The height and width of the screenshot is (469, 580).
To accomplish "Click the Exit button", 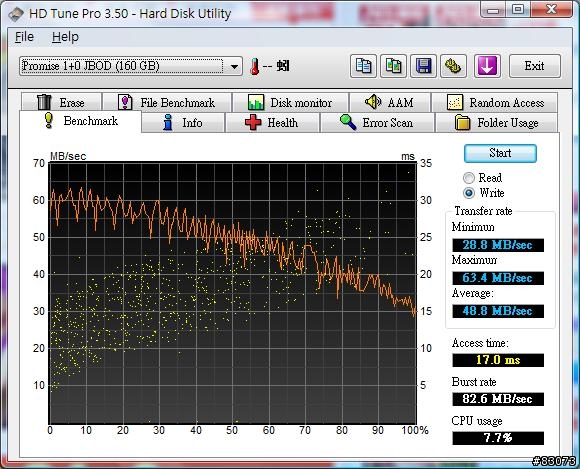I will coord(535,66).
